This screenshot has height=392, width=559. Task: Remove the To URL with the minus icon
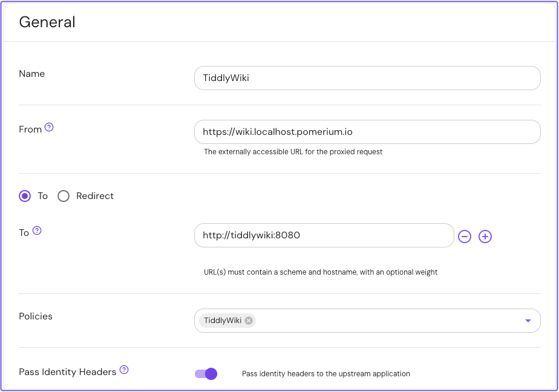pos(465,236)
